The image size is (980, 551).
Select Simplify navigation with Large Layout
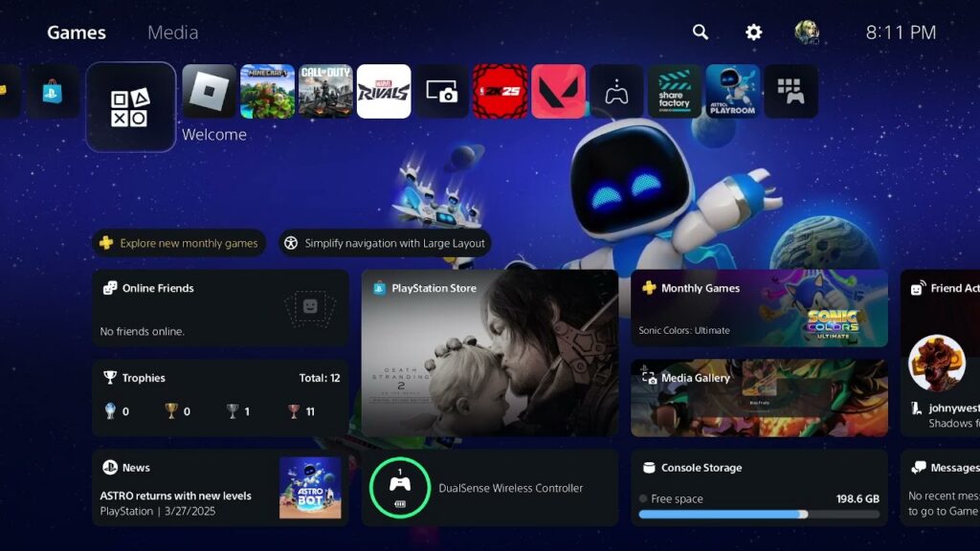coord(385,243)
